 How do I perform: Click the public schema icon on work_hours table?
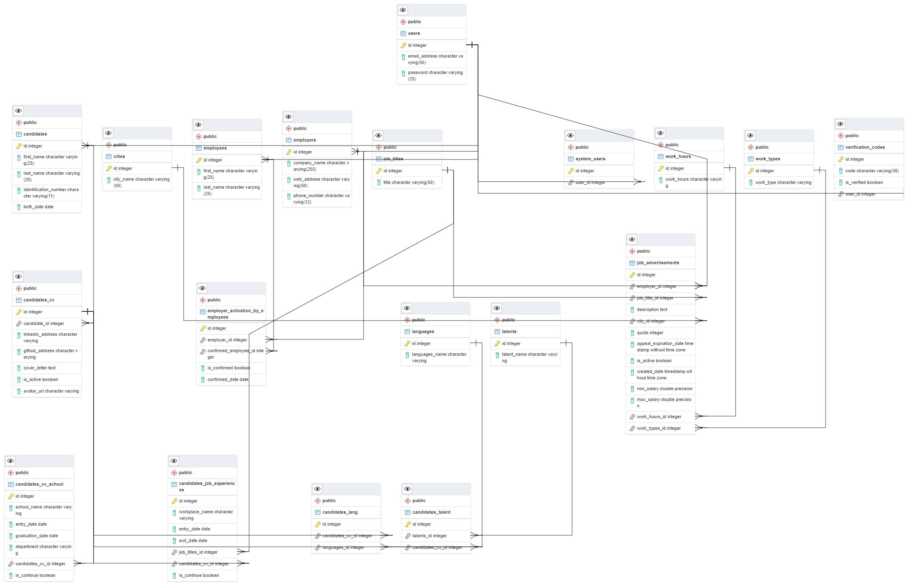[660, 145]
